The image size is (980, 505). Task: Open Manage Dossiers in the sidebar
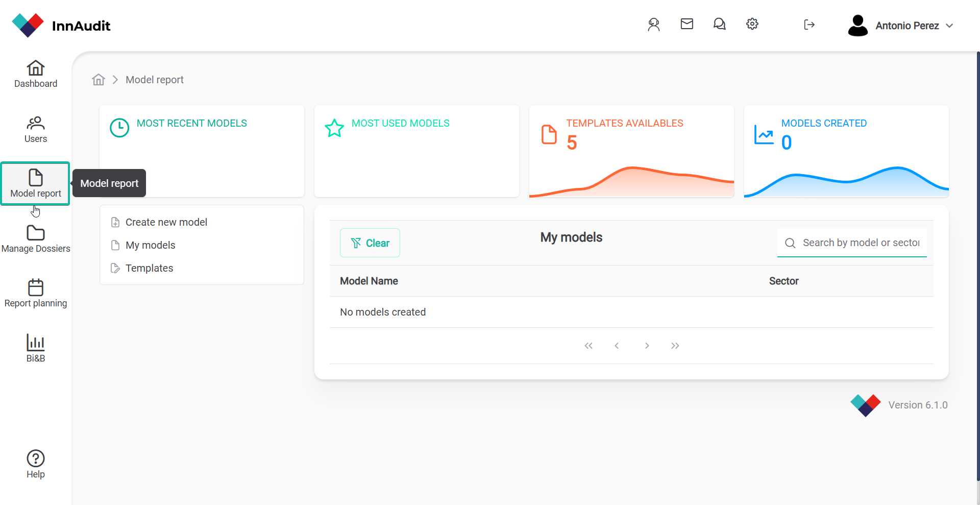36,239
